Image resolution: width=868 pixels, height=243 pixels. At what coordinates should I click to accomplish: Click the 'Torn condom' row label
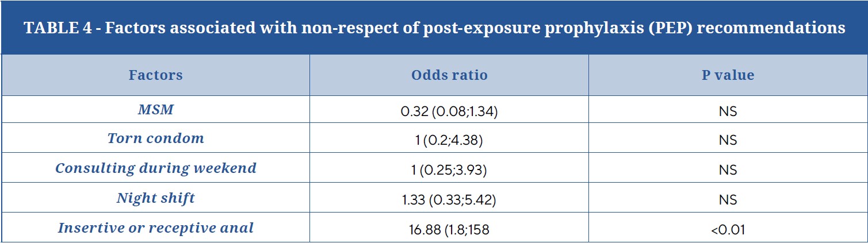click(x=156, y=139)
